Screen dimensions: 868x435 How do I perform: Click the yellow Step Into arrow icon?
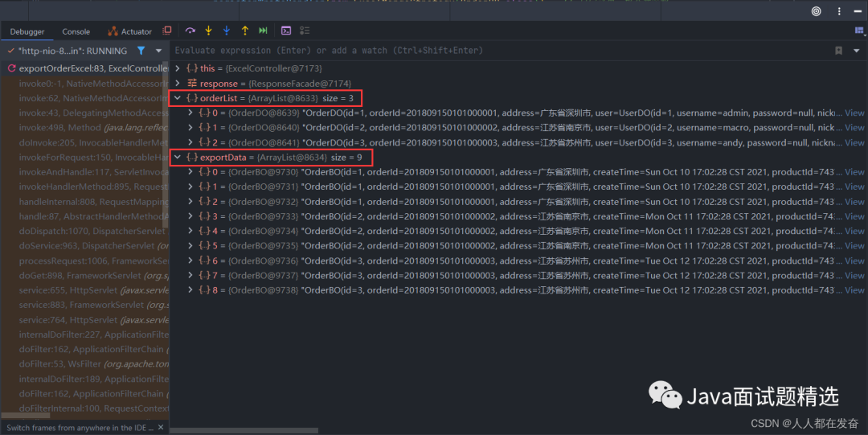[209, 31]
